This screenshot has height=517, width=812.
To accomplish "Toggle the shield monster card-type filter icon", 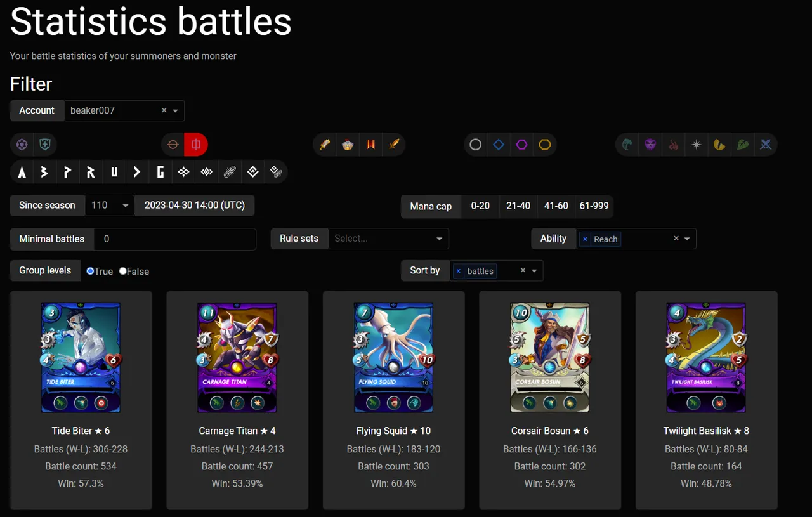I will tap(45, 145).
